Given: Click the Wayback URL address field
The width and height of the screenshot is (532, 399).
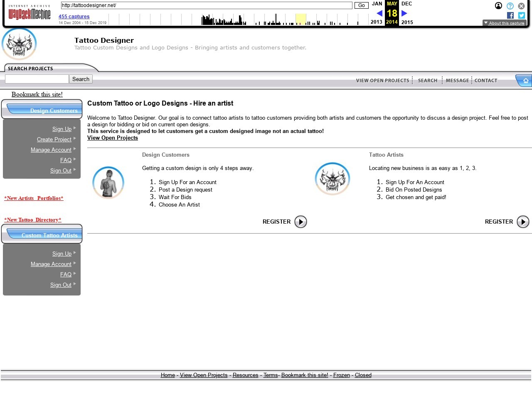Looking at the screenshot, I should [206, 5].
